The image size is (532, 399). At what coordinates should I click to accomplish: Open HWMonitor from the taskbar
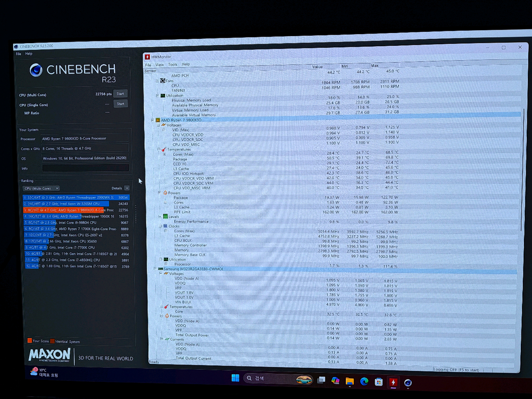coord(393,381)
